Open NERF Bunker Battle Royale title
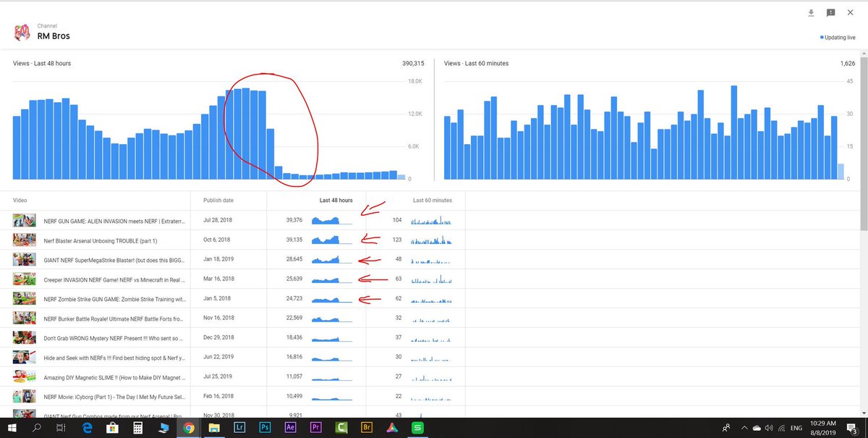Screen dimensions: 868x438 click(114, 318)
